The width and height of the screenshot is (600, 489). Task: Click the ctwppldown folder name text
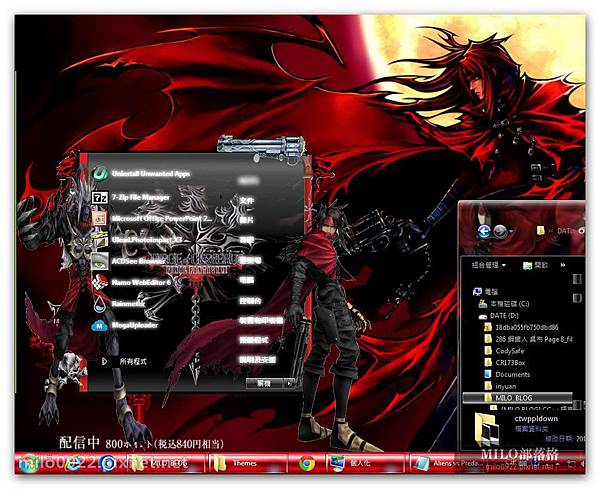pos(536,419)
